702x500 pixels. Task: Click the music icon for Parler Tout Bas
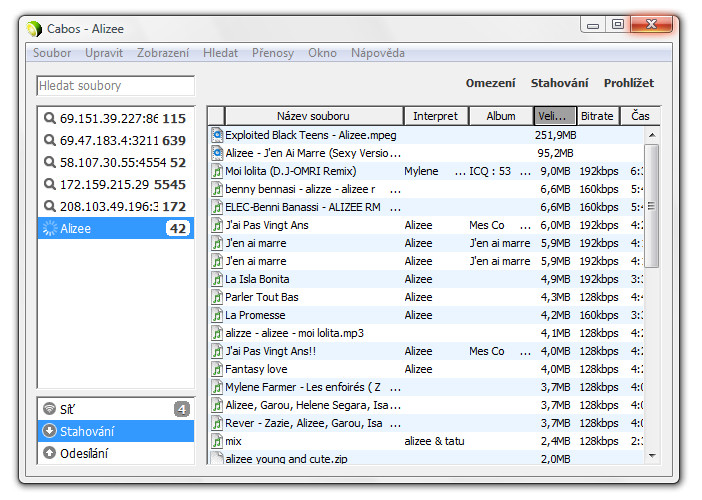(x=217, y=297)
